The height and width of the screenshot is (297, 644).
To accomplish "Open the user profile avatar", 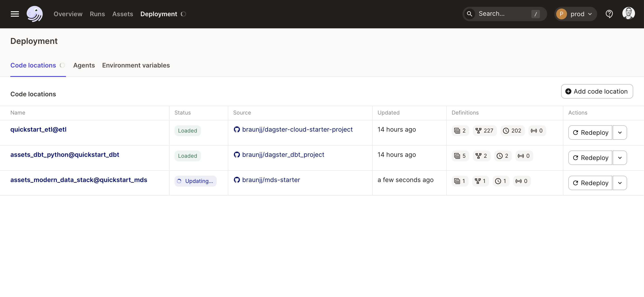I will (628, 13).
